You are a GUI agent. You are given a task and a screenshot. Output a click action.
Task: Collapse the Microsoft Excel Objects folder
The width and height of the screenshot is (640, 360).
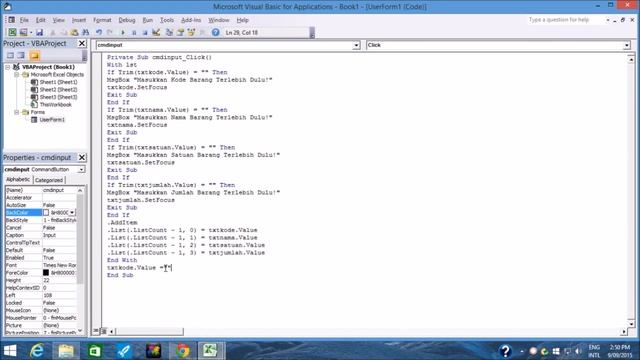coord(17,75)
